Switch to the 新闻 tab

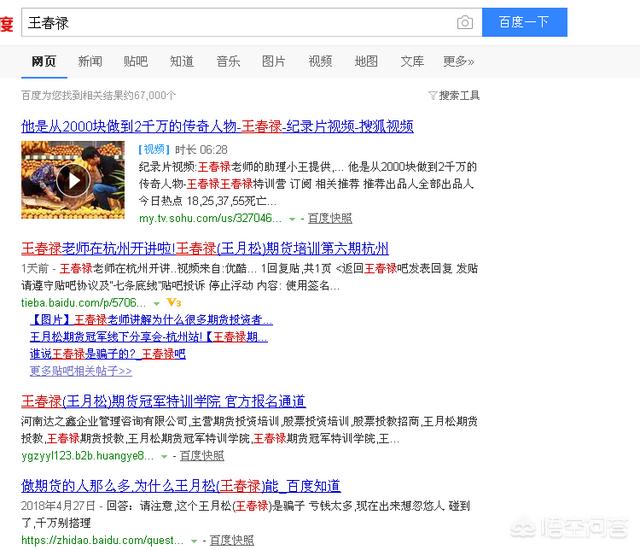click(90, 62)
